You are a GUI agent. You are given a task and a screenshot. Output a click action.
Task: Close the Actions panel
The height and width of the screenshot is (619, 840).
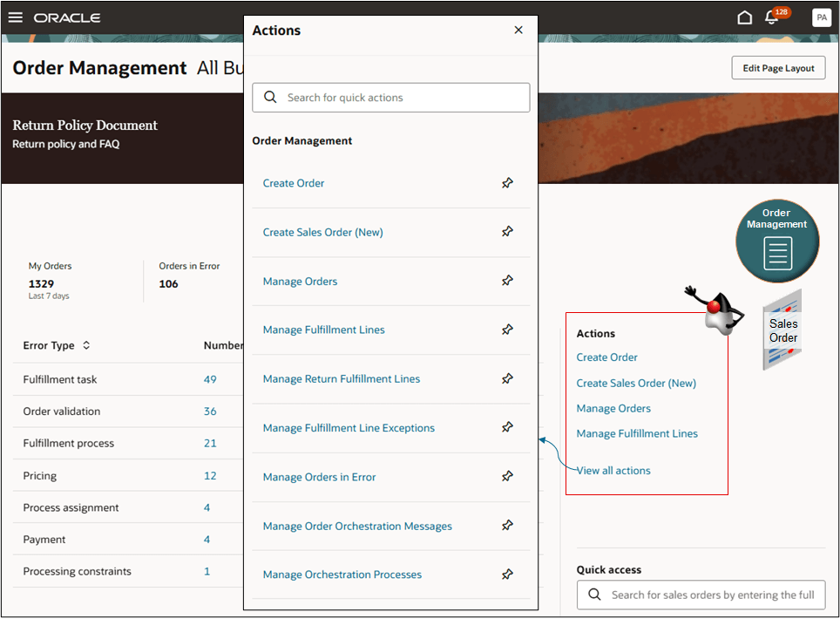[x=518, y=30]
